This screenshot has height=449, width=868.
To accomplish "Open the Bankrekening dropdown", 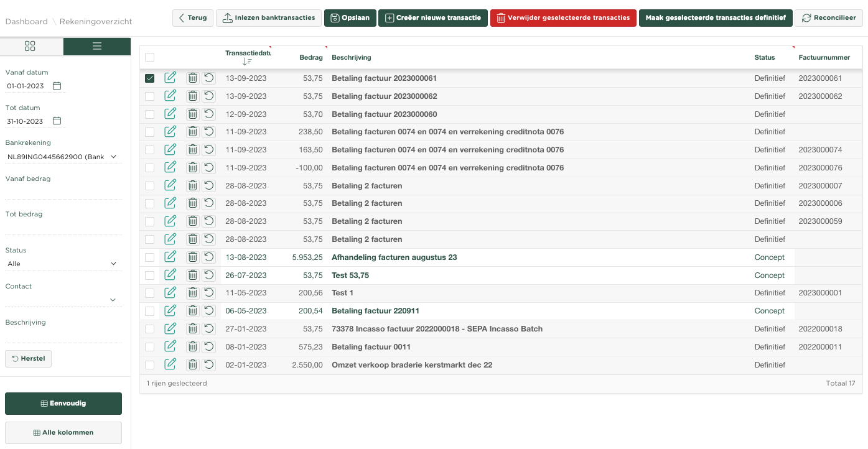I will (63, 157).
